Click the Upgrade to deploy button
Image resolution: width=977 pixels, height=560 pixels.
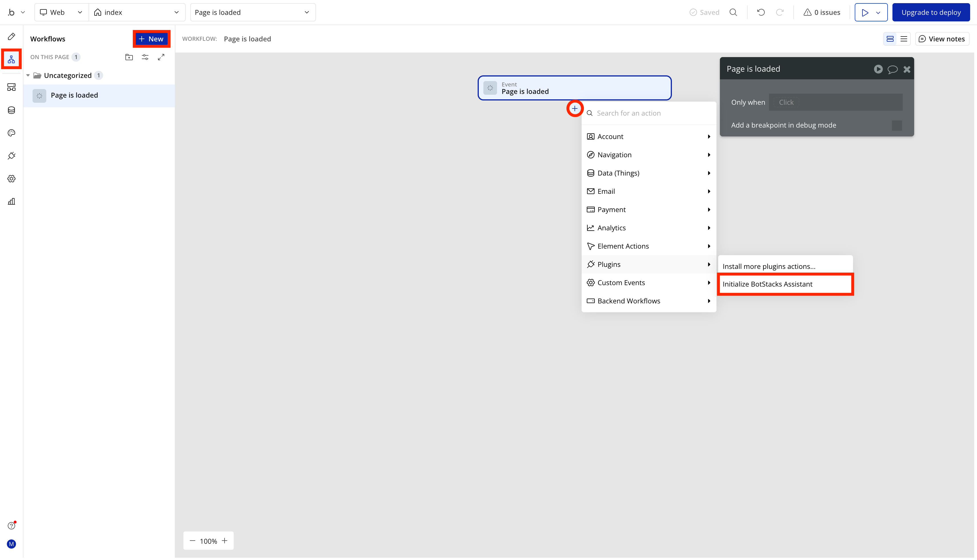click(931, 12)
